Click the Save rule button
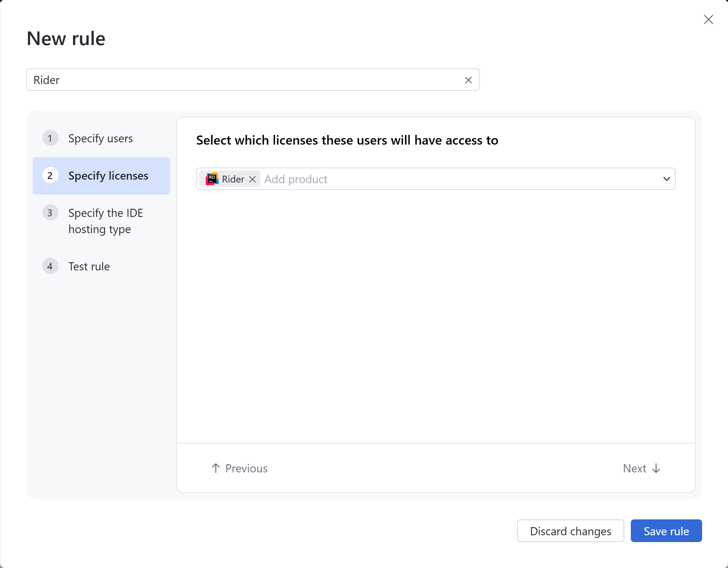Viewport: 728px width, 568px height. click(x=666, y=531)
